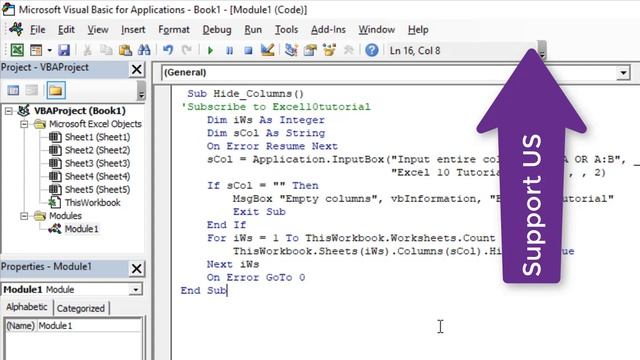Click the Standard toolbar options arrow

point(542,50)
